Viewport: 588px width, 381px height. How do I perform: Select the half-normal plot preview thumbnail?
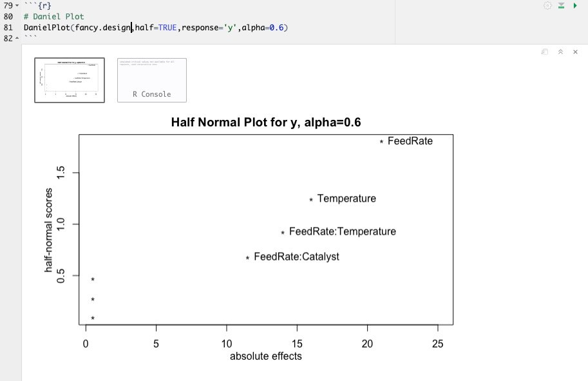point(70,80)
